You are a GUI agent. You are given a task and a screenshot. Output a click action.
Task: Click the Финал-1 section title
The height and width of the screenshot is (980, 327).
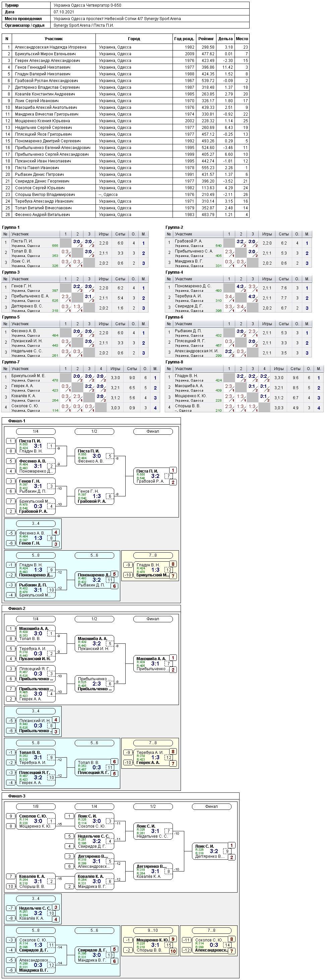pos(17,421)
